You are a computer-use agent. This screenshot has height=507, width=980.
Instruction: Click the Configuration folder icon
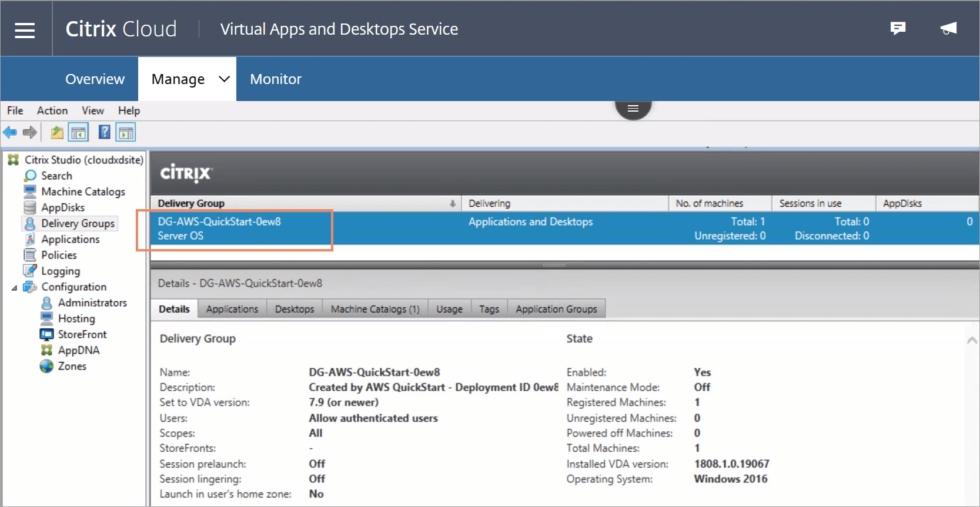[30, 287]
